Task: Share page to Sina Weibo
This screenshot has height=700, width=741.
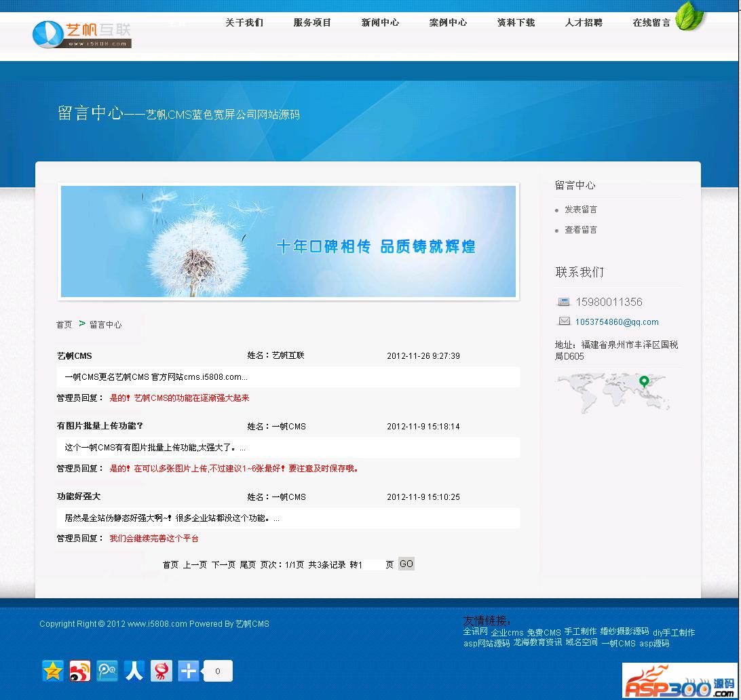Action: [79, 671]
